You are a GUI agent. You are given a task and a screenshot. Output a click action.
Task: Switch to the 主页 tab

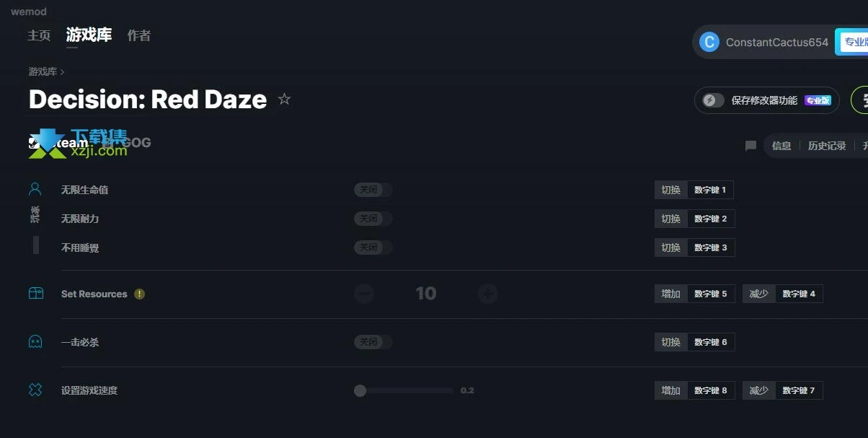[39, 35]
